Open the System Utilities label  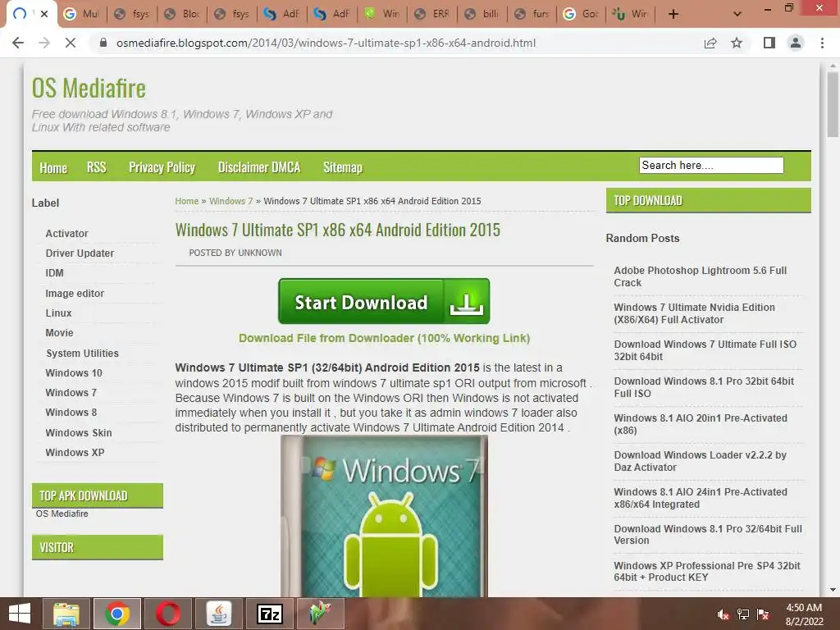coord(82,353)
